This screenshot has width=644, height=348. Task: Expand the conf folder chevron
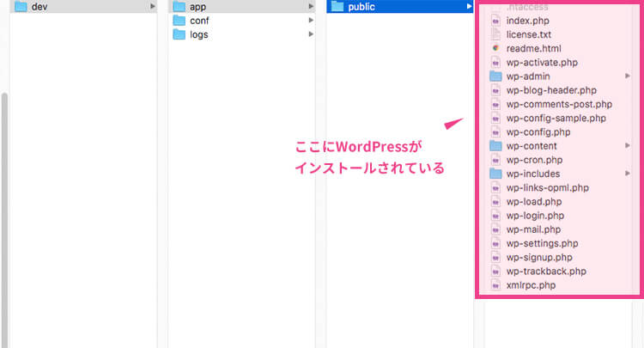coord(310,21)
